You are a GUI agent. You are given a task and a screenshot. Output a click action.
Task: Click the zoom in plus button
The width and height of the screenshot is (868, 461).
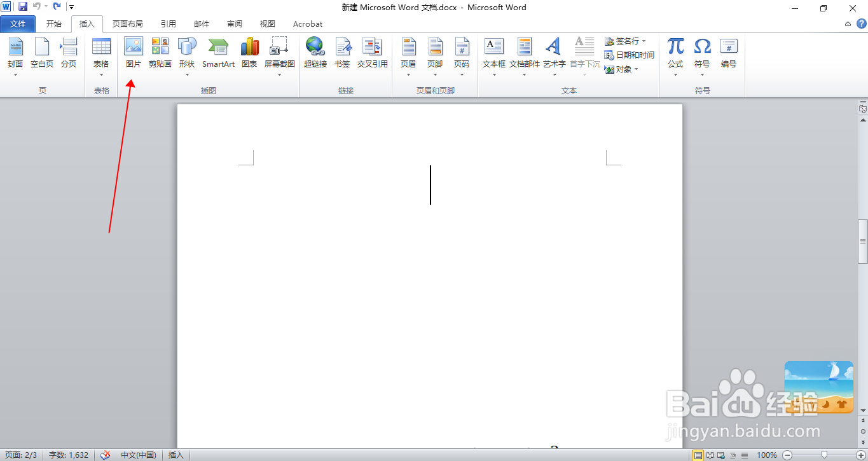click(x=860, y=455)
